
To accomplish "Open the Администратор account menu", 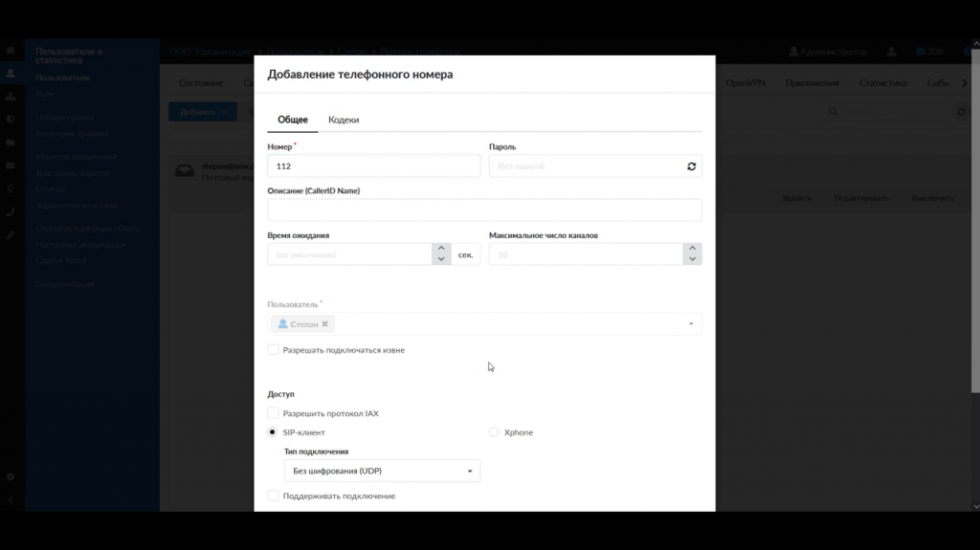I will click(x=828, y=52).
